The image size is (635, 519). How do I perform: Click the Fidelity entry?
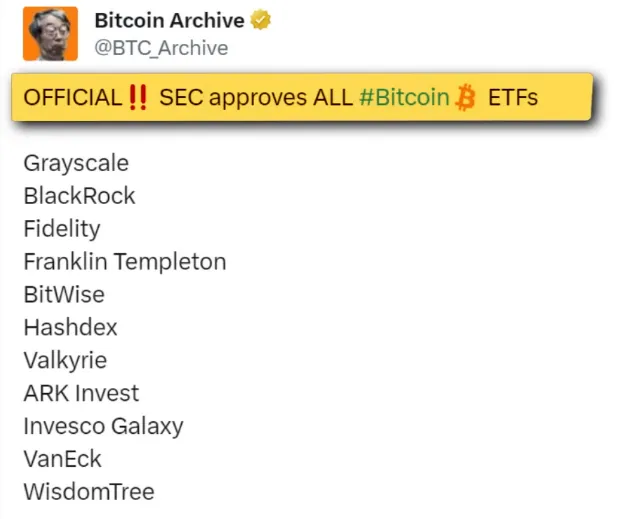tap(62, 229)
